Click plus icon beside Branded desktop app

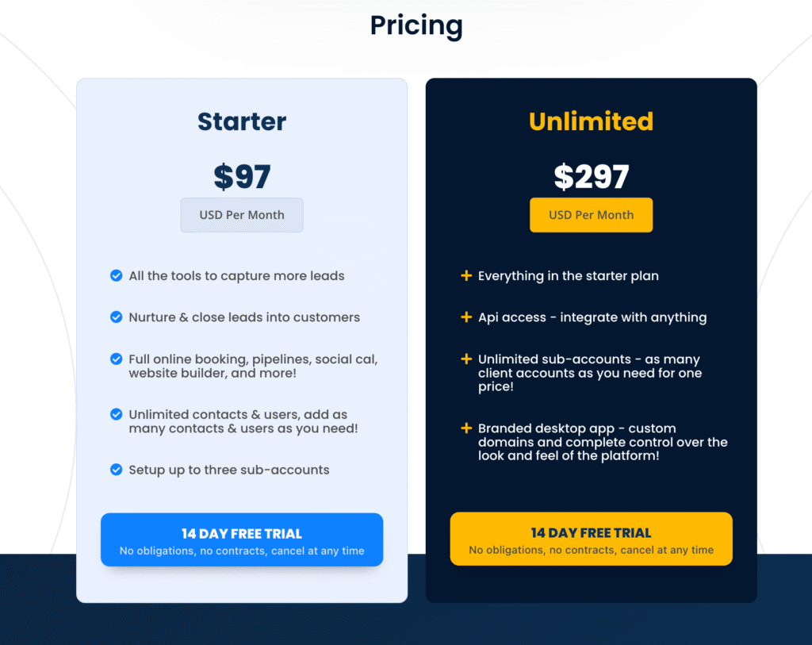pyautogui.click(x=466, y=428)
